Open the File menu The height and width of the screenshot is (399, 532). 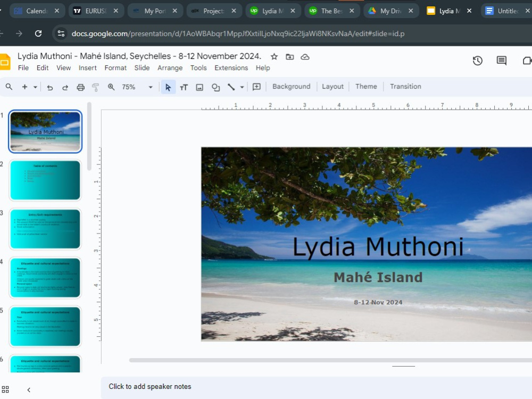click(23, 68)
